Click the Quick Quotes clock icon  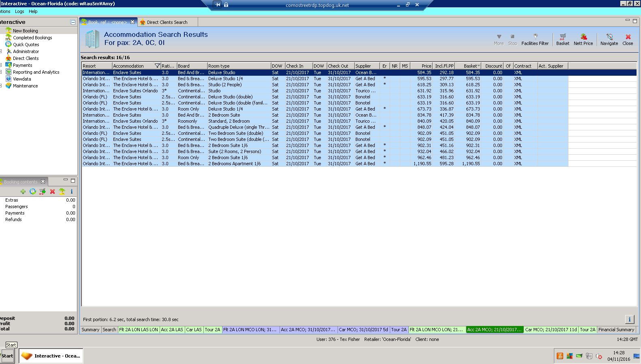point(8,44)
